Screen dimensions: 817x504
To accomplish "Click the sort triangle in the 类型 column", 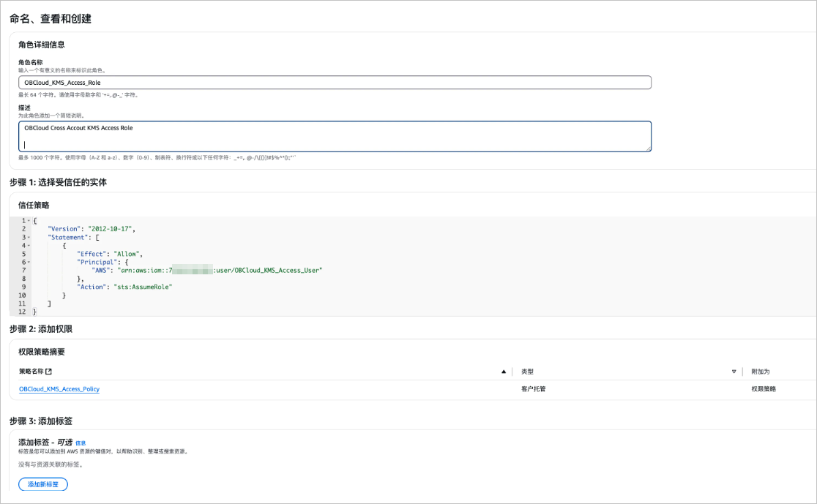I will (x=734, y=372).
